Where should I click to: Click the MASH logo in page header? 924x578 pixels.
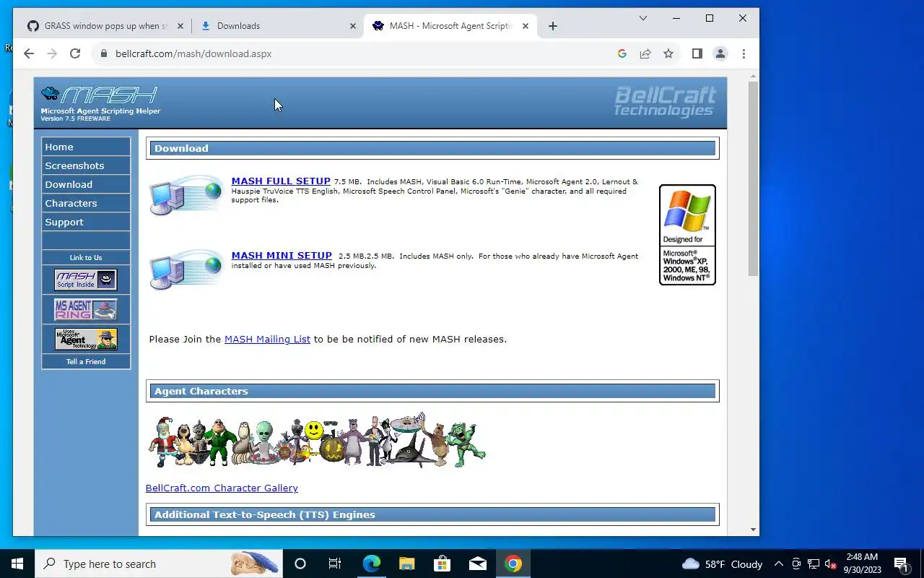100,103
